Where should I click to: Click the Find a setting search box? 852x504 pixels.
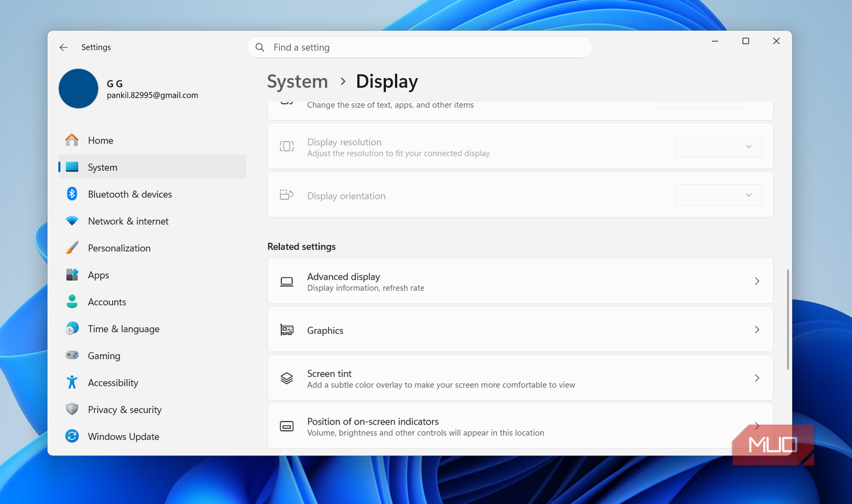[419, 47]
